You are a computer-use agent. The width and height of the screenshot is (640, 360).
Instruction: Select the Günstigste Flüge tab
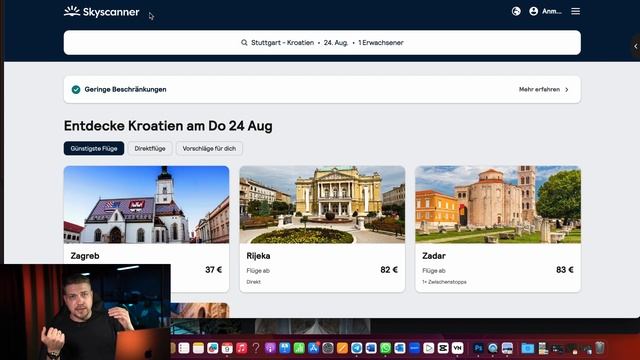[94, 149]
